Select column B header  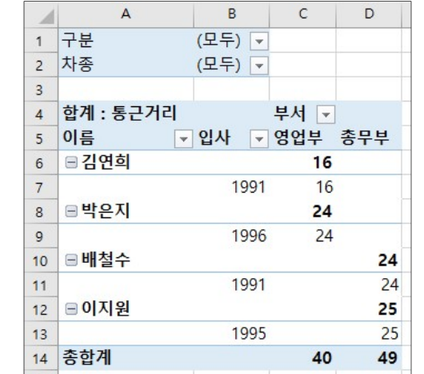(x=231, y=15)
